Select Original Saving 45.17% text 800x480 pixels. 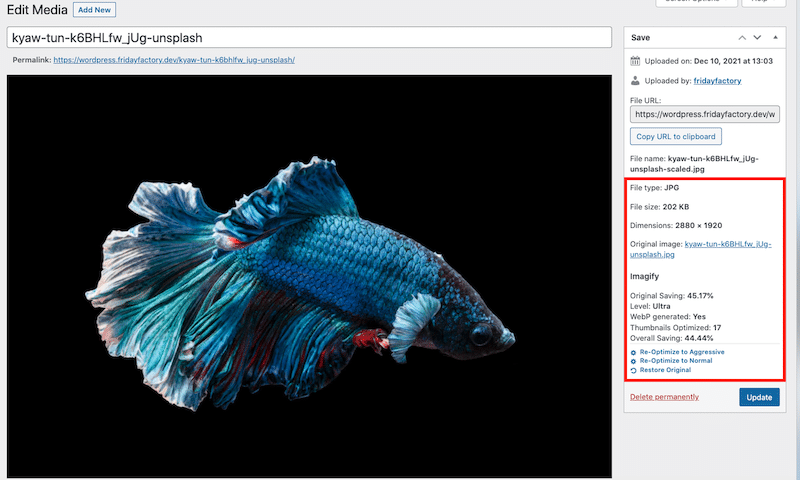pyautogui.click(x=671, y=295)
